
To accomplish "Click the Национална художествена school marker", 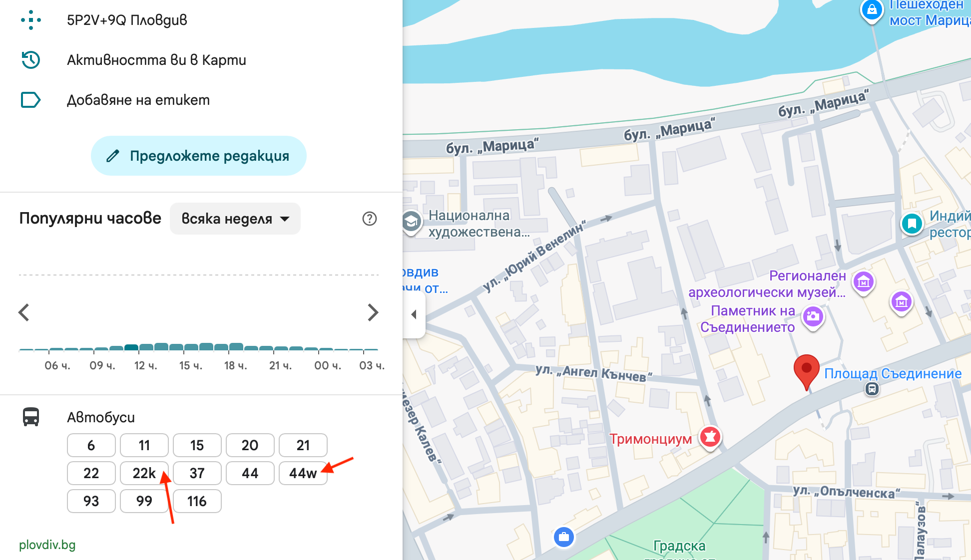I will tap(412, 221).
